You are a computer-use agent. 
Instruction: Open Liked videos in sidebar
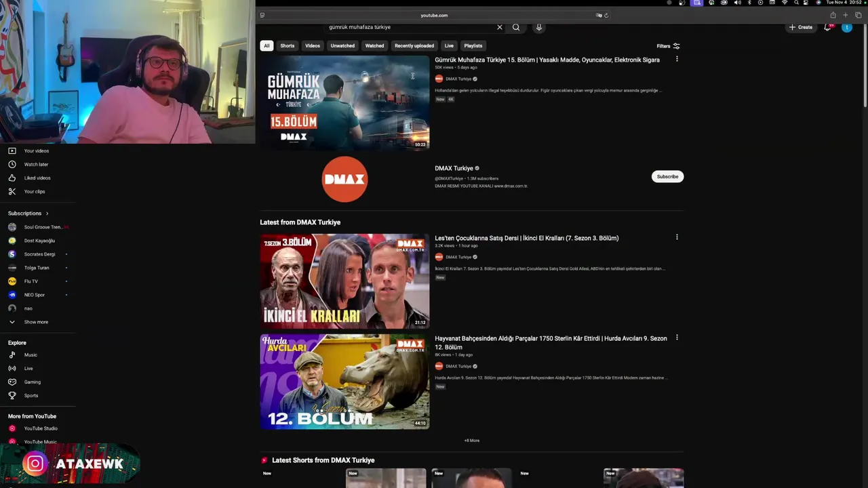pyautogui.click(x=37, y=178)
